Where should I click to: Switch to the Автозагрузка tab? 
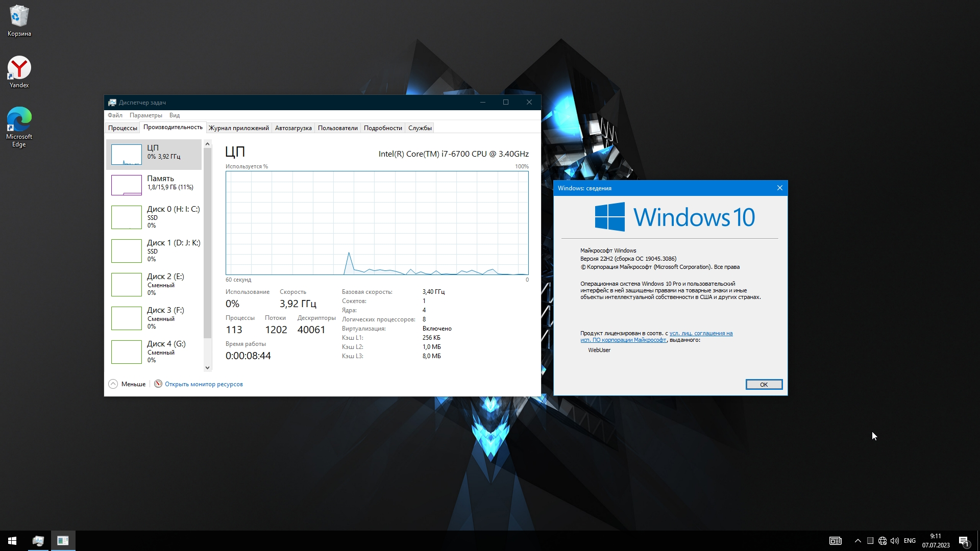293,128
